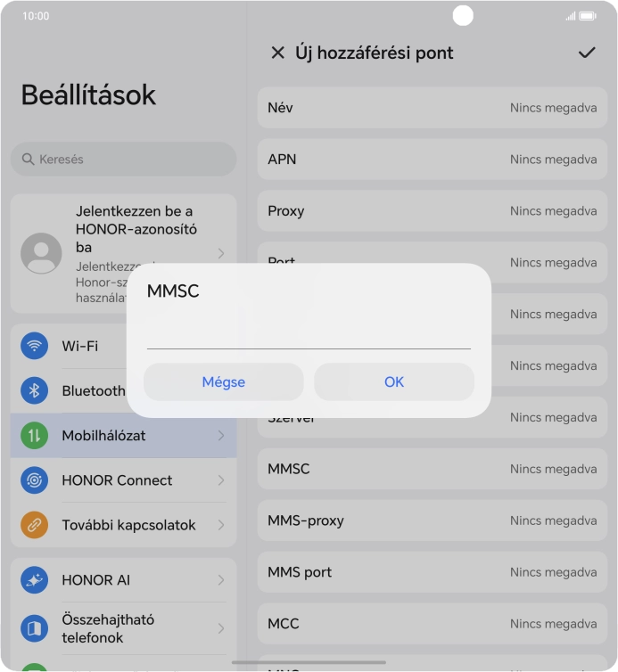
Task: Expand HONOR AI with its chevron arrow
Action: (221, 580)
